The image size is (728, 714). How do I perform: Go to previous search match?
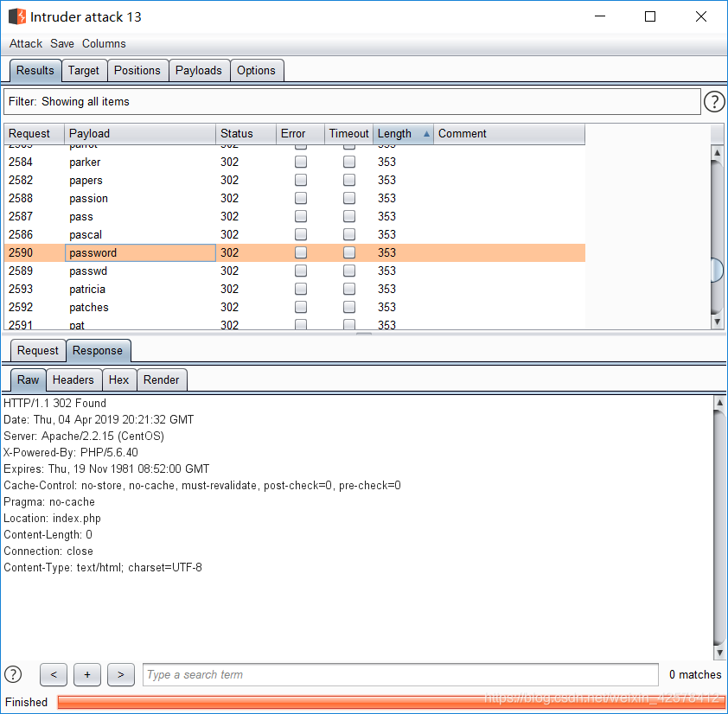tap(54, 674)
